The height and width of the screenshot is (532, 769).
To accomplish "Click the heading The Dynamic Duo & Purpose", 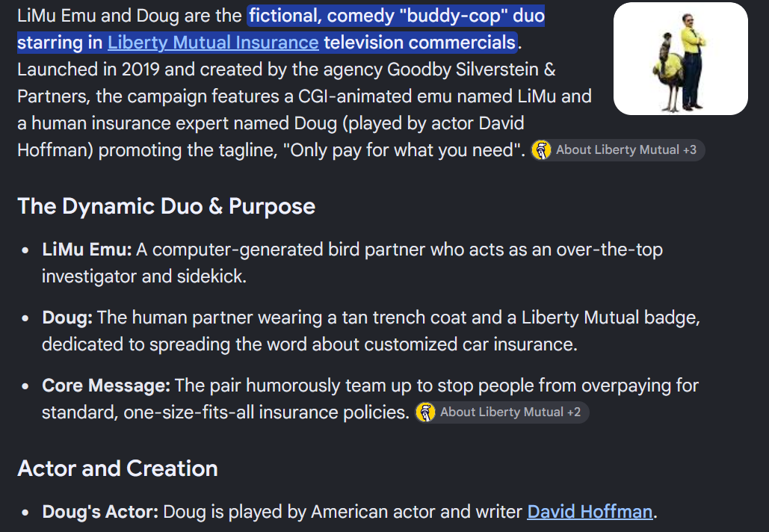I will coord(166,206).
